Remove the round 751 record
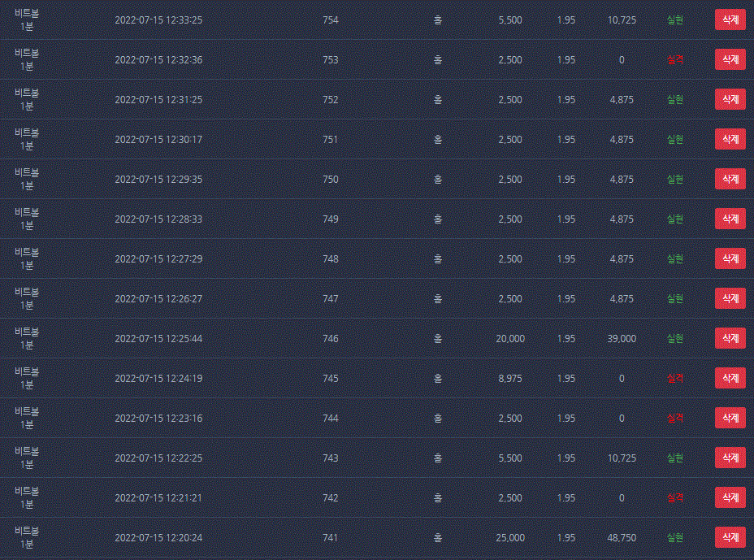 pos(730,140)
